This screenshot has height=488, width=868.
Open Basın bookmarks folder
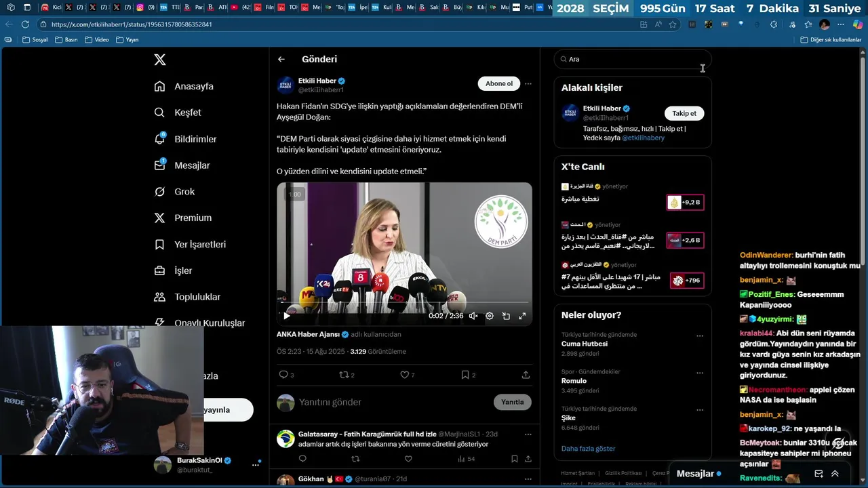[x=66, y=40]
